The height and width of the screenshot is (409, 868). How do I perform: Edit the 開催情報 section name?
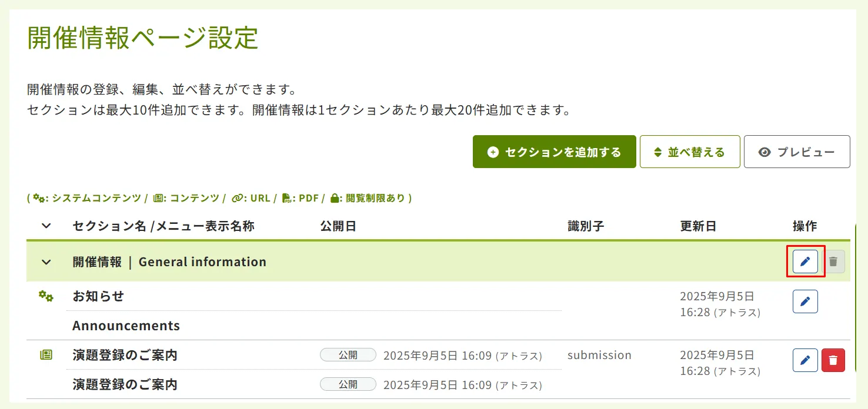click(x=804, y=262)
